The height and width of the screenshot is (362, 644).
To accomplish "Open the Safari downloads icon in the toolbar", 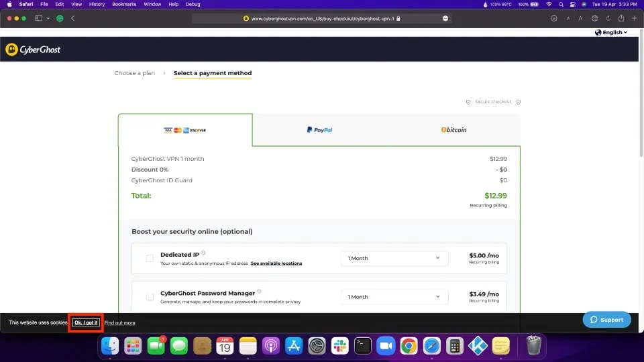I will (553, 19).
